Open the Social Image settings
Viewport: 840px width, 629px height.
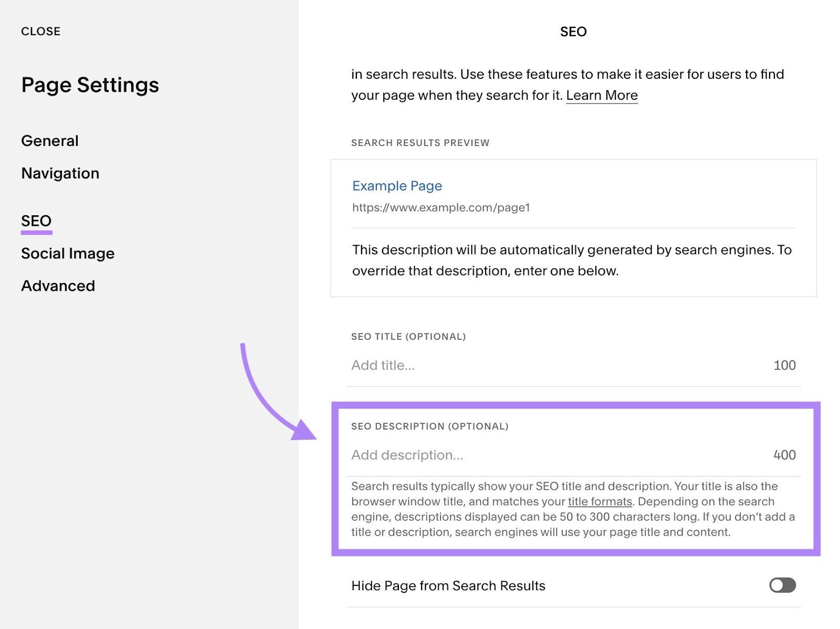point(67,253)
